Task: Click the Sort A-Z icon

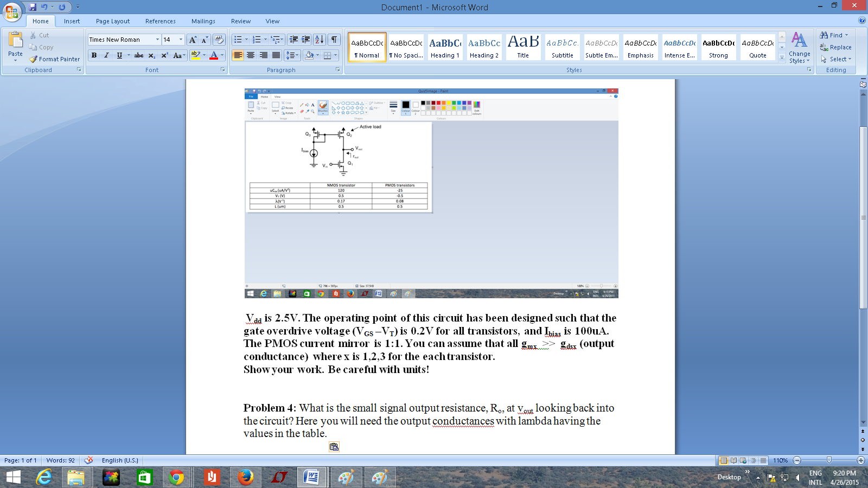Action: (320, 40)
